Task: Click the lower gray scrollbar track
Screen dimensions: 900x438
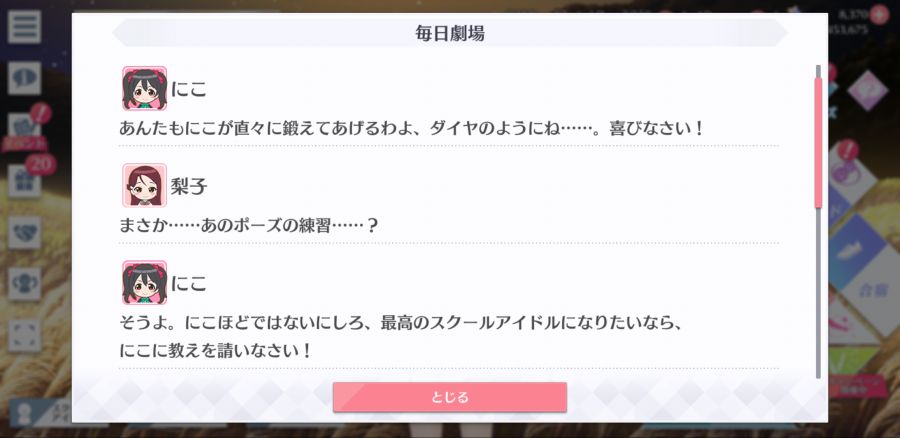Action: [818, 293]
